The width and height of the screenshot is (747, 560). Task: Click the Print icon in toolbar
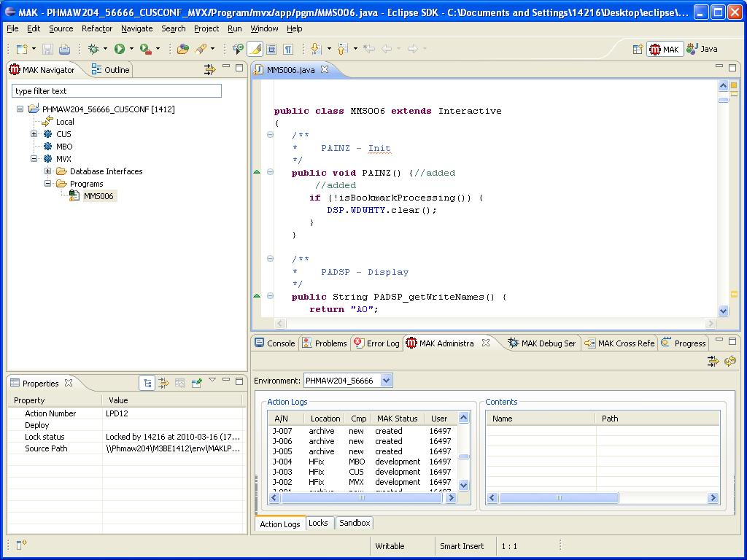coord(64,49)
